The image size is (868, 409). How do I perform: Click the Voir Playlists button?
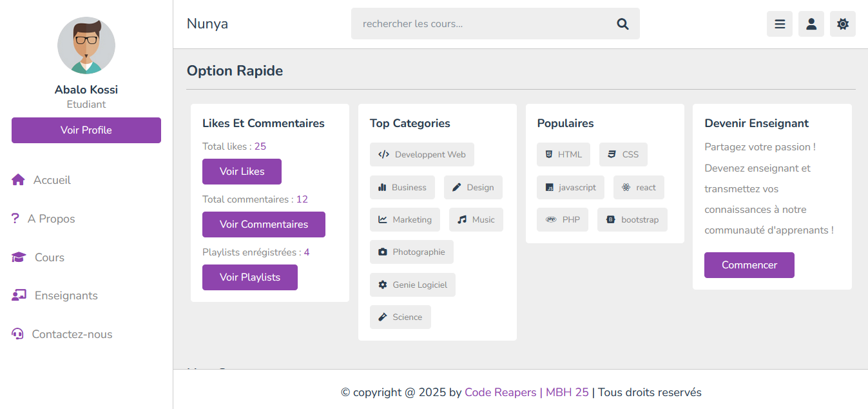249,277
